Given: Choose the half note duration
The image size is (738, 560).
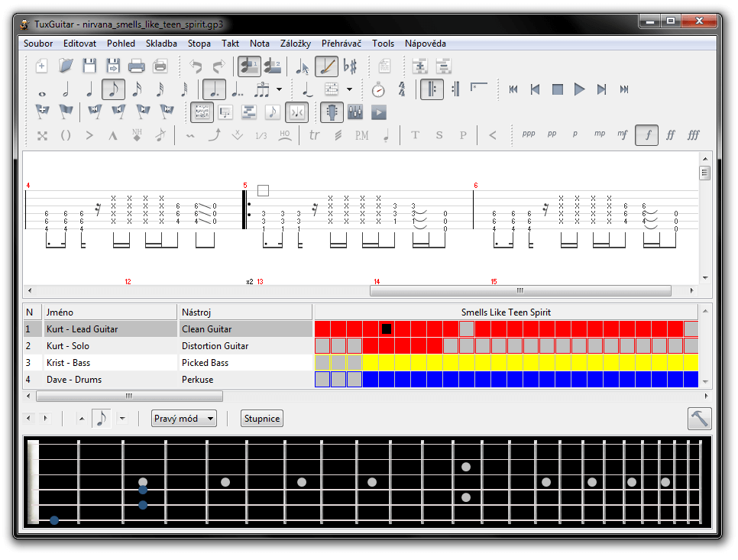Looking at the screenshot, I should point(66,89).
